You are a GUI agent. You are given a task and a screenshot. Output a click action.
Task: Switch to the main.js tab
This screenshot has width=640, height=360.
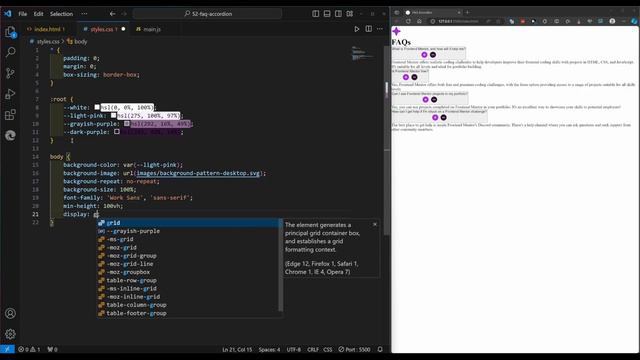tap(152, 29)
